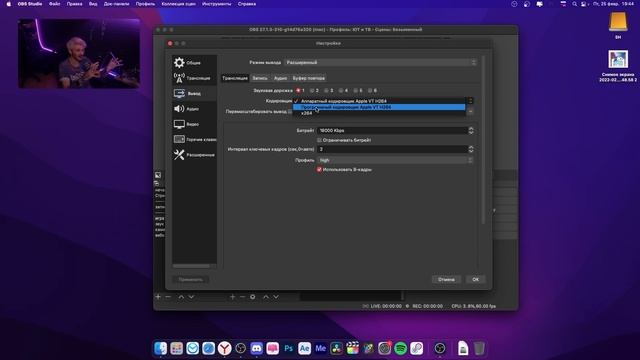Move scene up with the arrow icon
This screenshot has width=640, height=360.
(x=181, y=297)
